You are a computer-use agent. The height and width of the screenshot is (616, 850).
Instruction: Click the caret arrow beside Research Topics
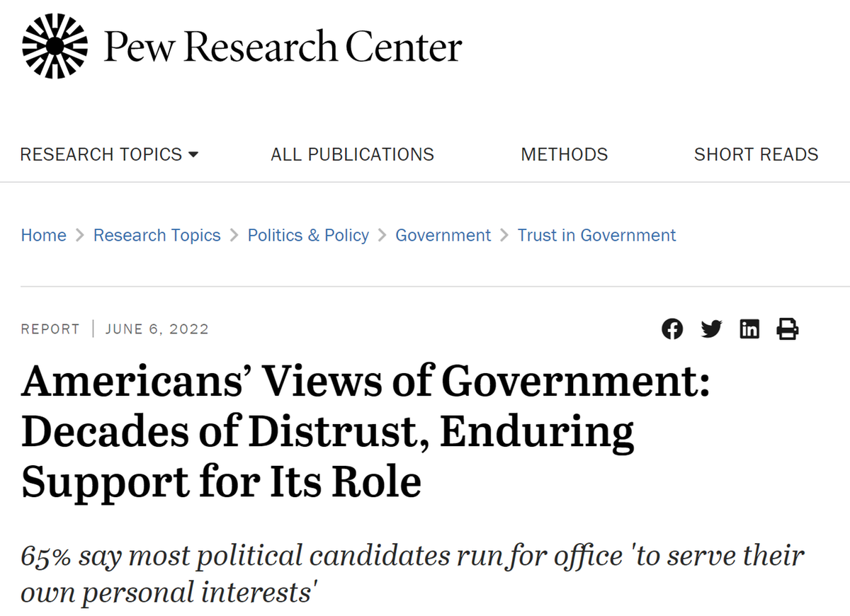[193, 155]
